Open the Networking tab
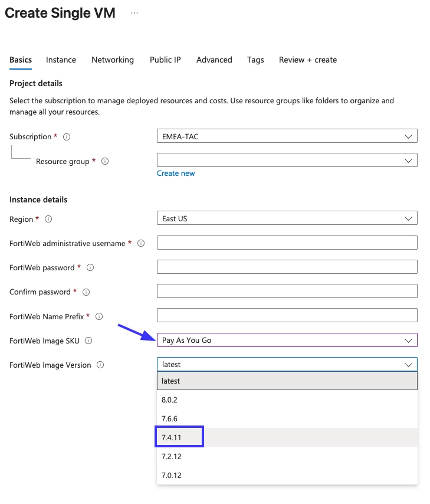This screenshot has height=504, width=430. click(x=113, y=60)
